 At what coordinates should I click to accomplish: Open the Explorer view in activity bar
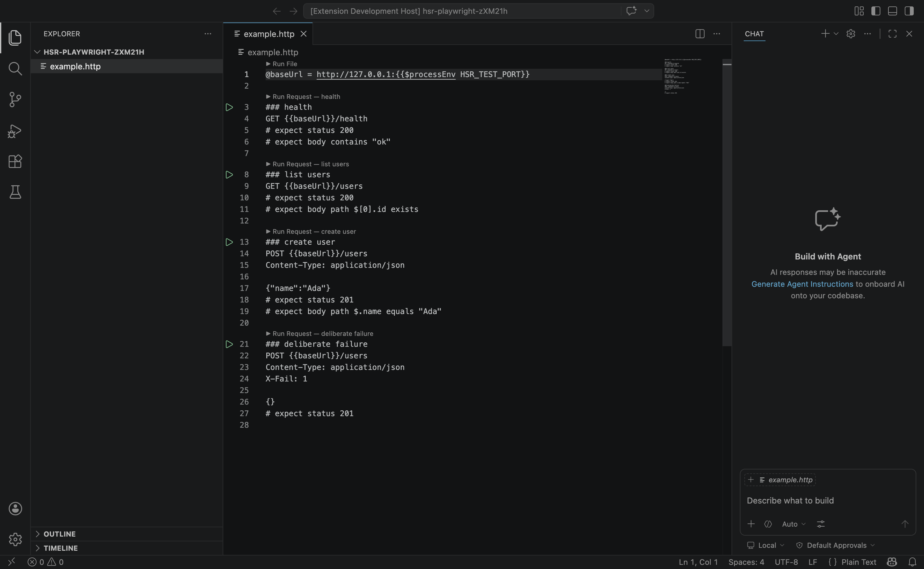15,38
